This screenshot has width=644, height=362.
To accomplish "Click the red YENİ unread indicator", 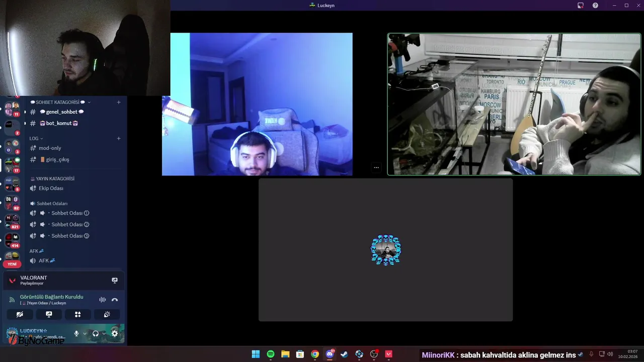I will [12, 264].
